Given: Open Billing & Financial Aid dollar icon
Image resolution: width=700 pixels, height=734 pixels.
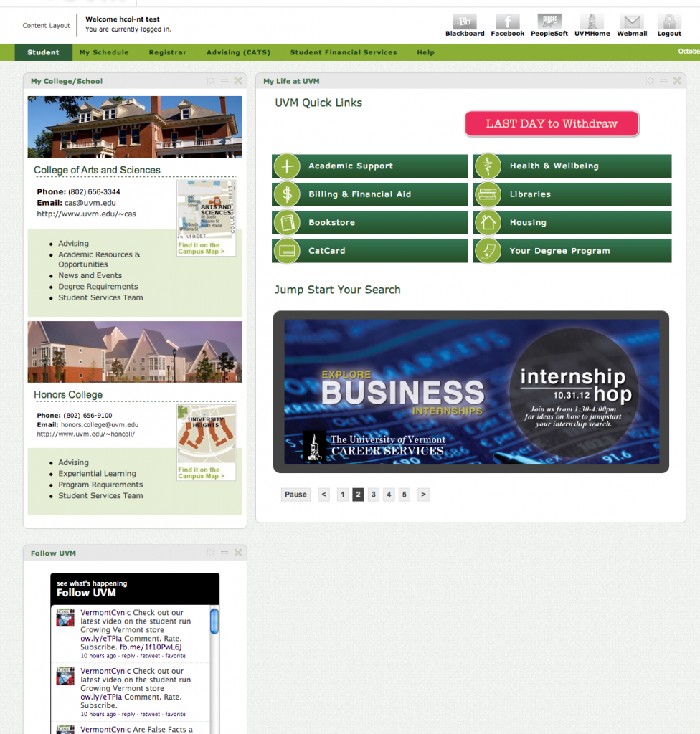Looking at the screenshot, I should [x=287, y=194].
